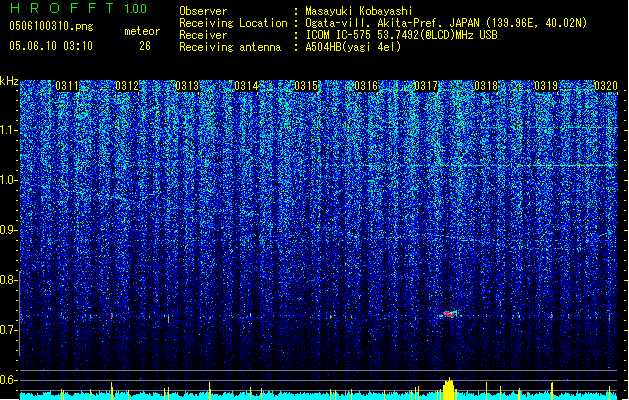The height and width of the screenshot is (400, 629).
Task: Click the Receiving Location label
Action: pos(233,23)
